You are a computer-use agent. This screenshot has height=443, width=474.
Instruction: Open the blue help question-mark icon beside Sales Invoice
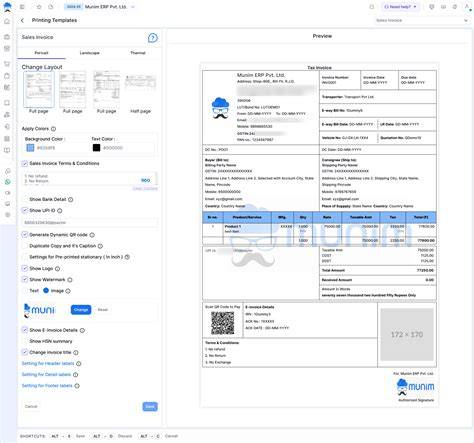click(x=153, y=38)
